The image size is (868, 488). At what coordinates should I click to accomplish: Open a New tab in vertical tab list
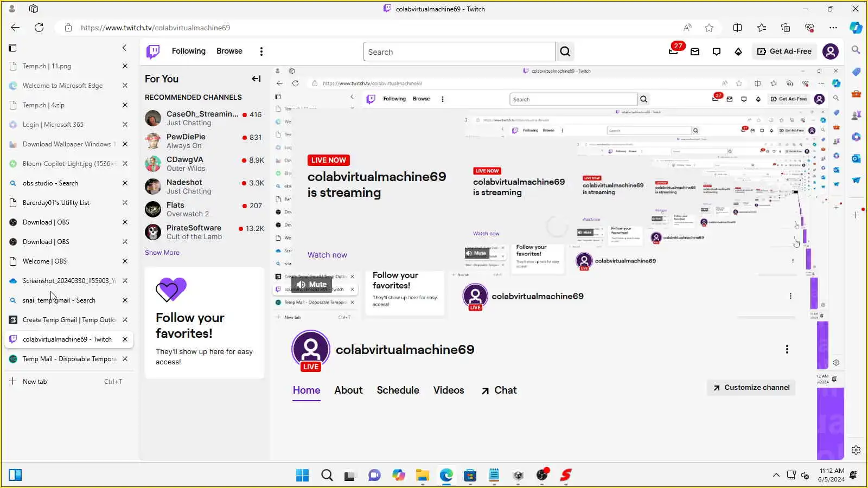tap(68, 382)
